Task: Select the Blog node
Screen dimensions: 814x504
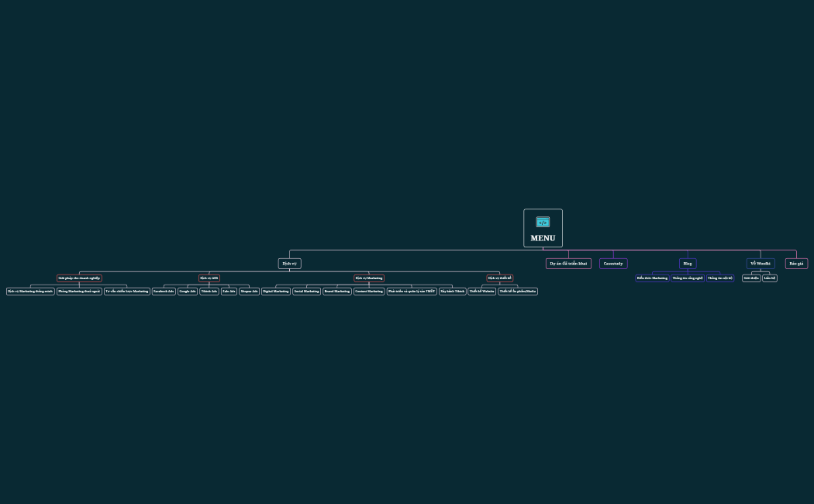Action: [688, 264]
